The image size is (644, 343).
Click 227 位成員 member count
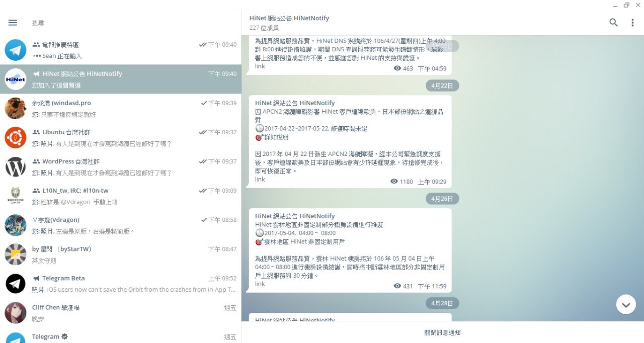(x=264, y=28)
